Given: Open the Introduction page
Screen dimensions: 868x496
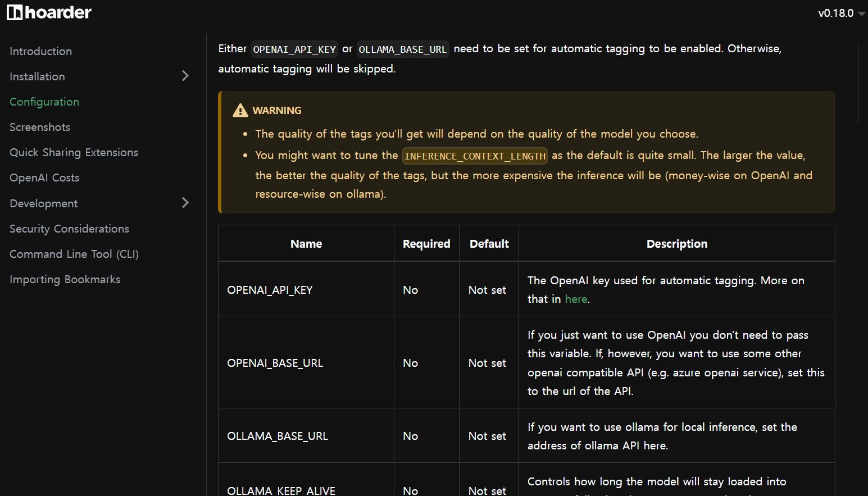Looking at the screenshot, I should point(40,51).
